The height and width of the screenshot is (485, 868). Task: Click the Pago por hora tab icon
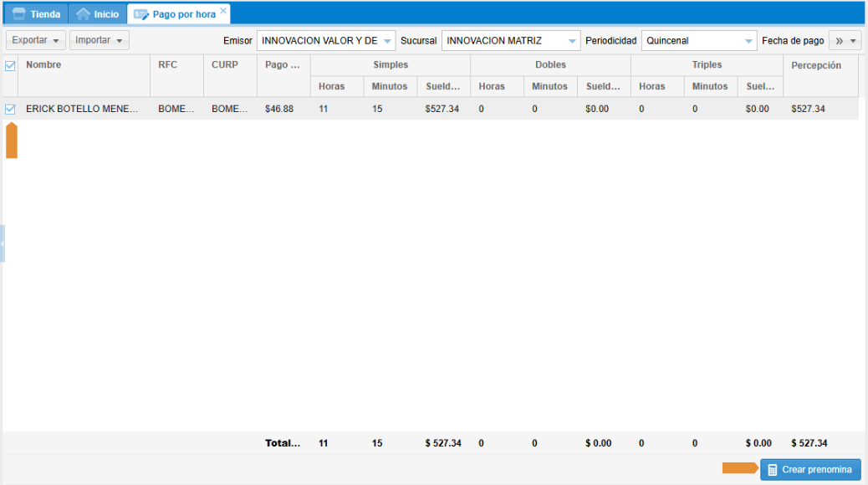click(141, 14)
